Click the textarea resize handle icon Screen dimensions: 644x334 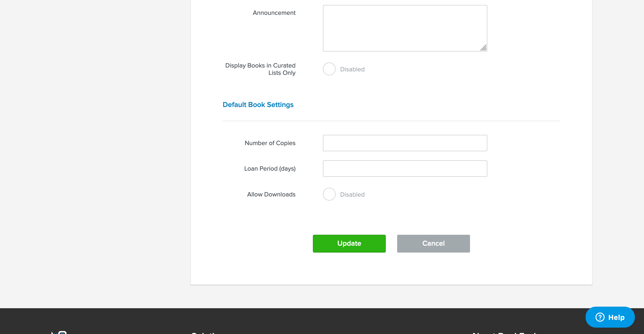coord(483,48)
